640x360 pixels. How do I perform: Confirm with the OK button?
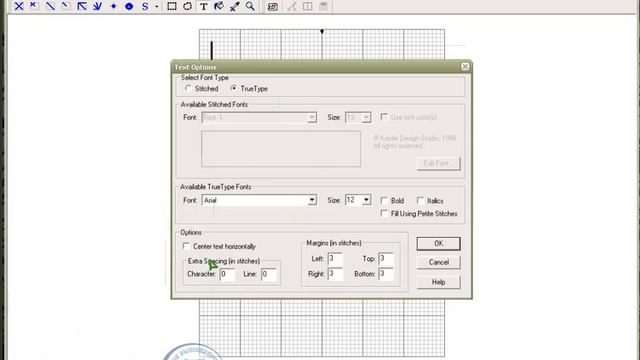(438, 244)
